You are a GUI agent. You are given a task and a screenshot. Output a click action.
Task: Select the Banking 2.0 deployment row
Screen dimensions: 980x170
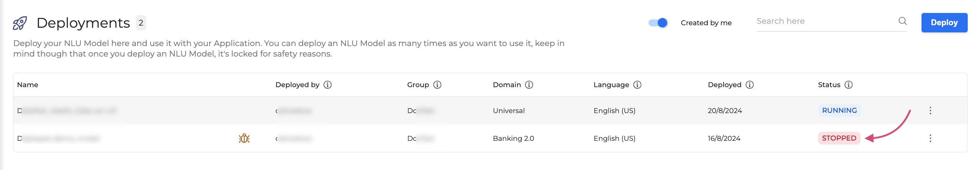click(x=513, y=138)
